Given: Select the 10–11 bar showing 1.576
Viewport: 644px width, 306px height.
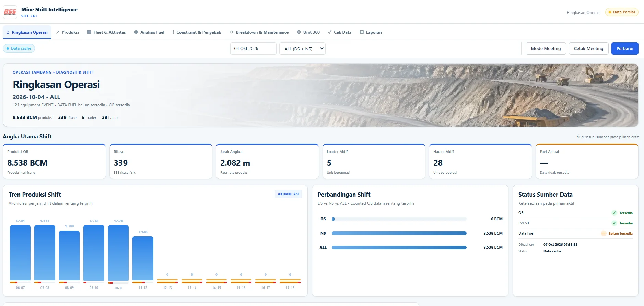Looking at the screenshot, I should (x=118, y=253).
